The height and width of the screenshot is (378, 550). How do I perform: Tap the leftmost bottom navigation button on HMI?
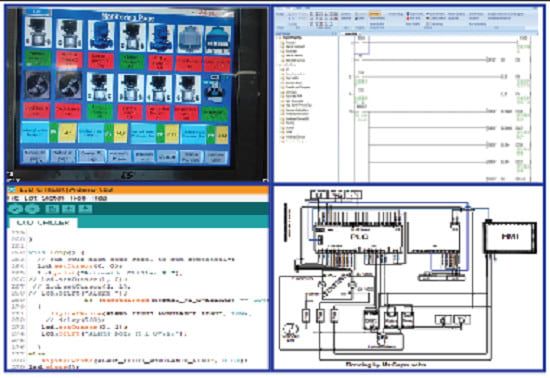tap(35, 156)
